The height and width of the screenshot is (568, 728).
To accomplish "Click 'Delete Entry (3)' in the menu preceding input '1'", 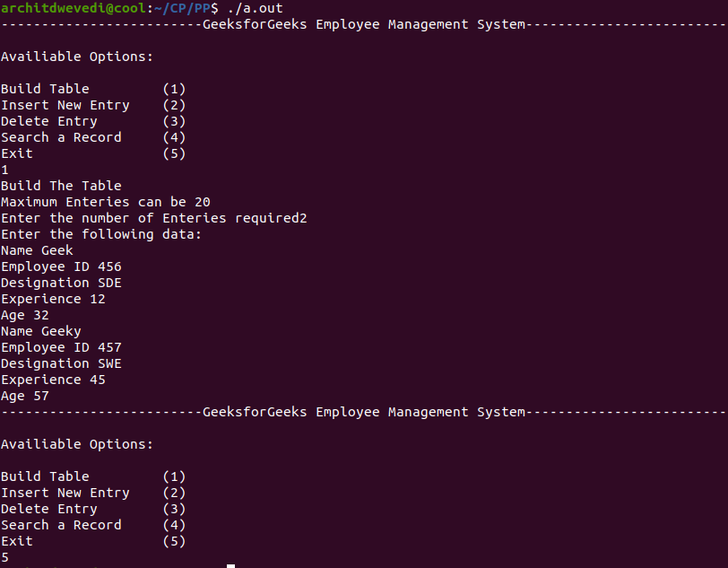I will pos(93,121).
